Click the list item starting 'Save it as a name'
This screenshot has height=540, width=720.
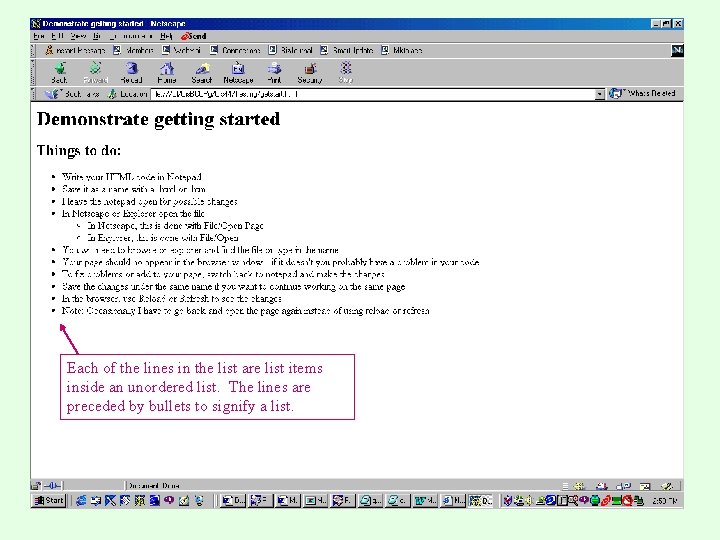coord(134,189)
